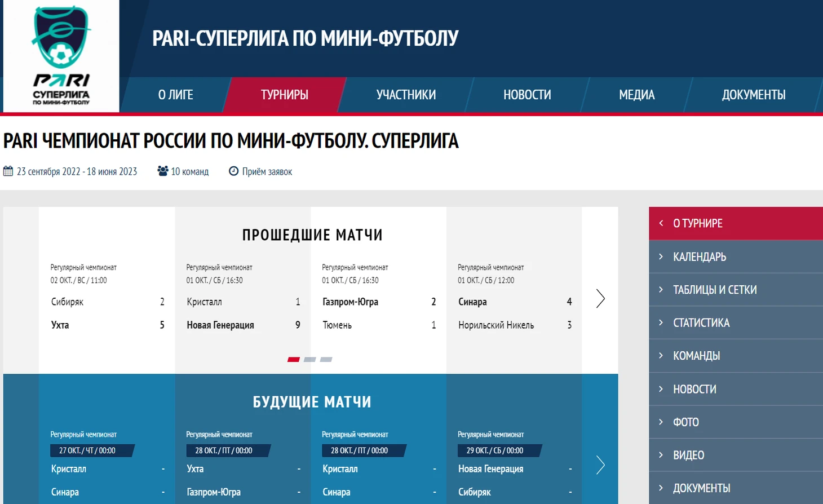This screenshot has height=504, width=823.
Task: Click the '29 ОКТ. / СБ / 00:00' date badge
Action: point(499,450)
